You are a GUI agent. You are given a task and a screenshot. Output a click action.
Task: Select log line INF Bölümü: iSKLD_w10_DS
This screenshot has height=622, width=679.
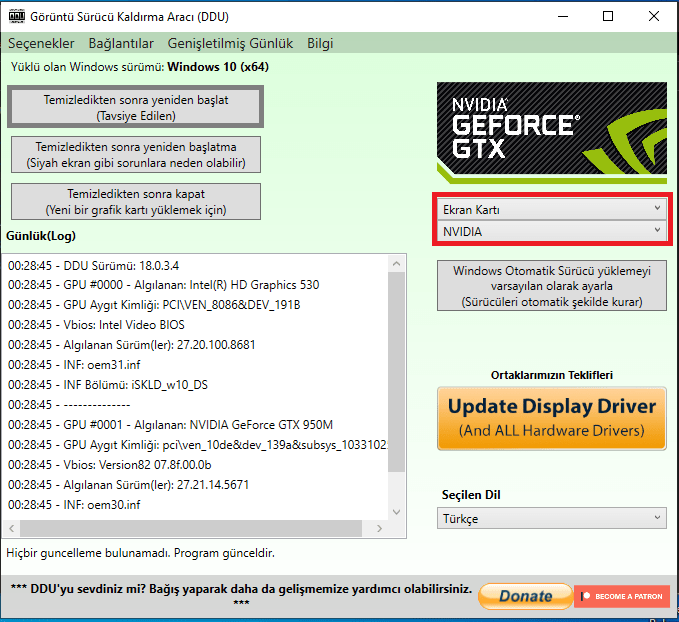108,385
